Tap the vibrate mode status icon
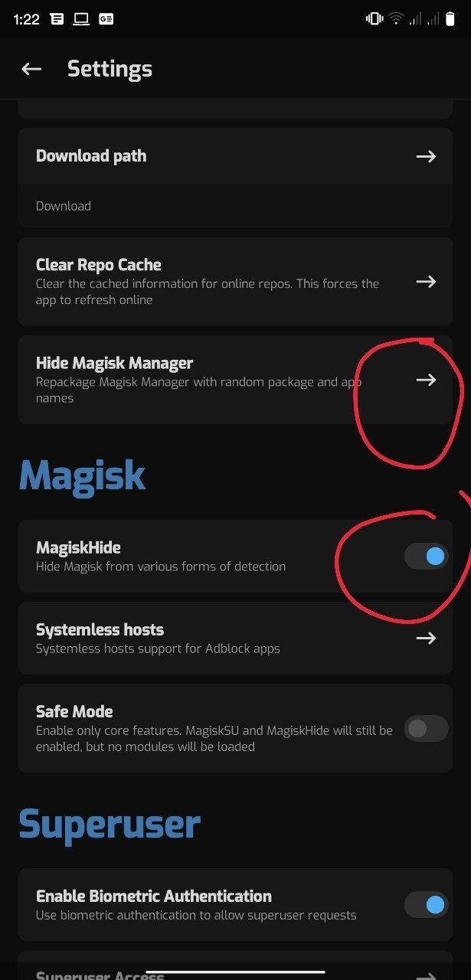The image size is (471, 980). 375,19
